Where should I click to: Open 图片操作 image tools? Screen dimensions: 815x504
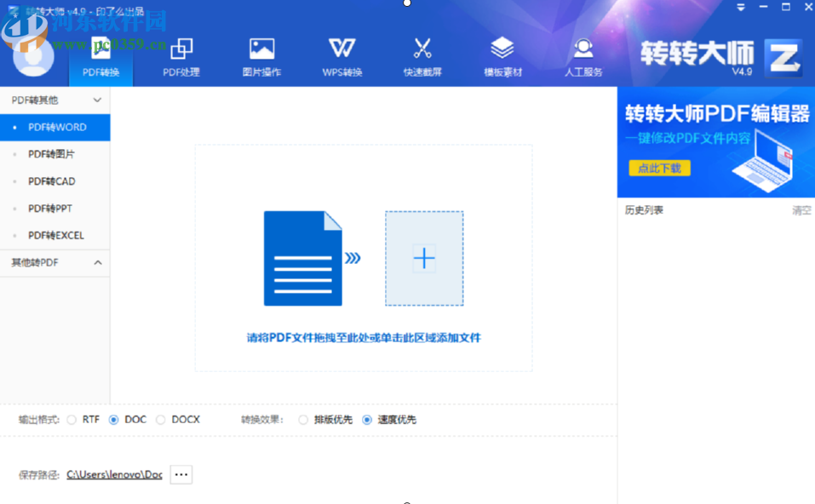tap(261, 55)
